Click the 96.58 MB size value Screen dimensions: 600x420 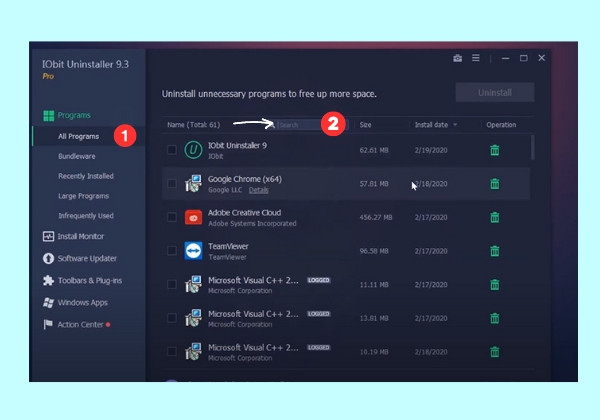374,251
